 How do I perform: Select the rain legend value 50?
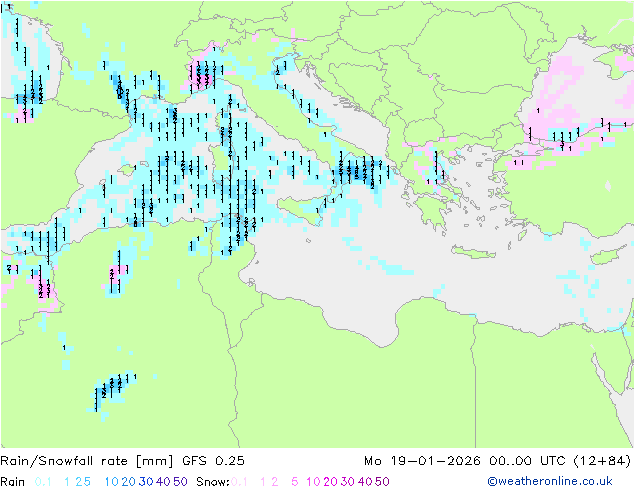click(x=180, y=482)
